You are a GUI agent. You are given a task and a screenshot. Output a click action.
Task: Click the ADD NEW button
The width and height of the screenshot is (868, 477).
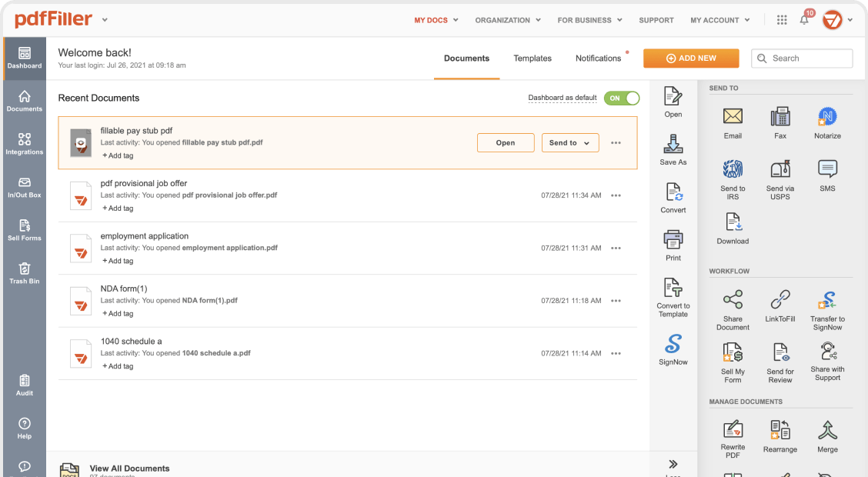tap(691, 58)
